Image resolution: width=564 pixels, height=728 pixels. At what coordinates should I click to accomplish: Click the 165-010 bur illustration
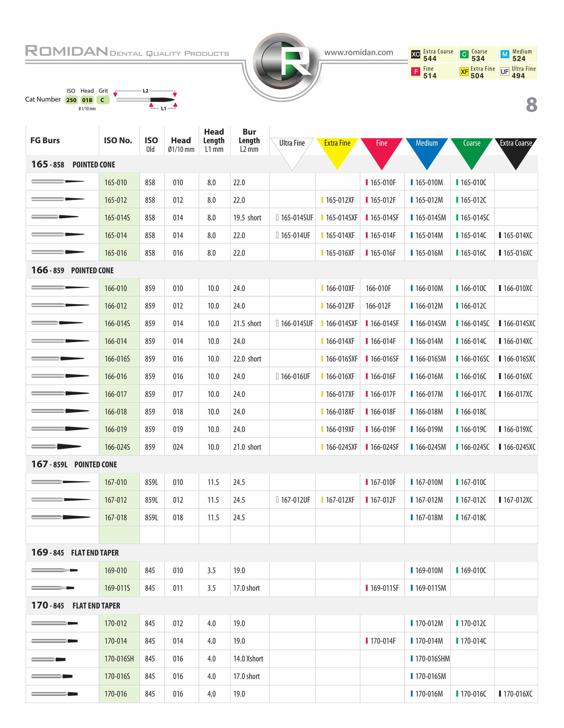click(x=58, y=181)
